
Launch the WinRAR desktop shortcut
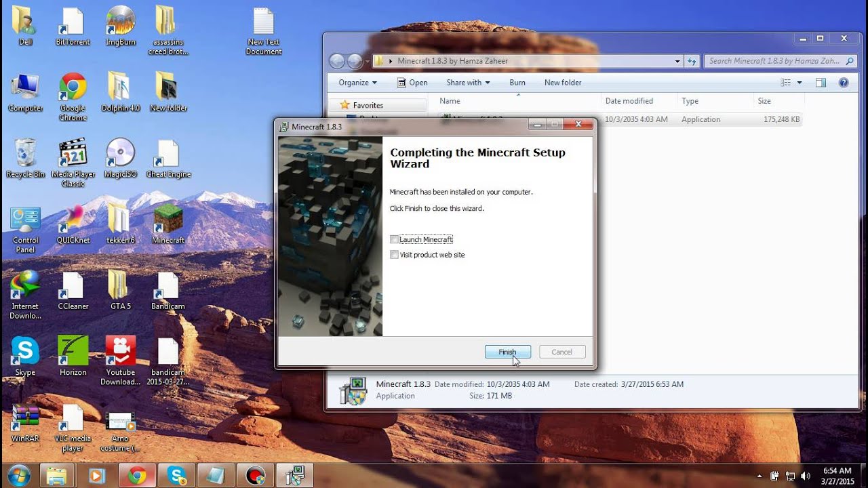(x=25, y=423)
